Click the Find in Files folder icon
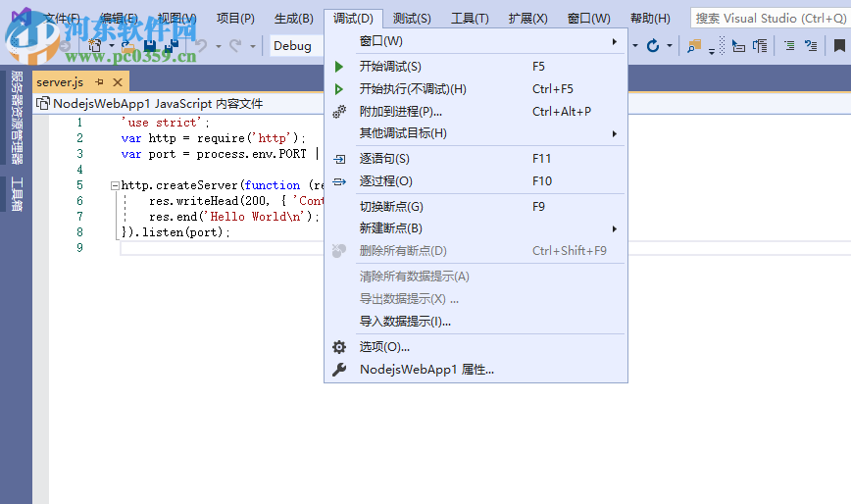 click(694, 46)
